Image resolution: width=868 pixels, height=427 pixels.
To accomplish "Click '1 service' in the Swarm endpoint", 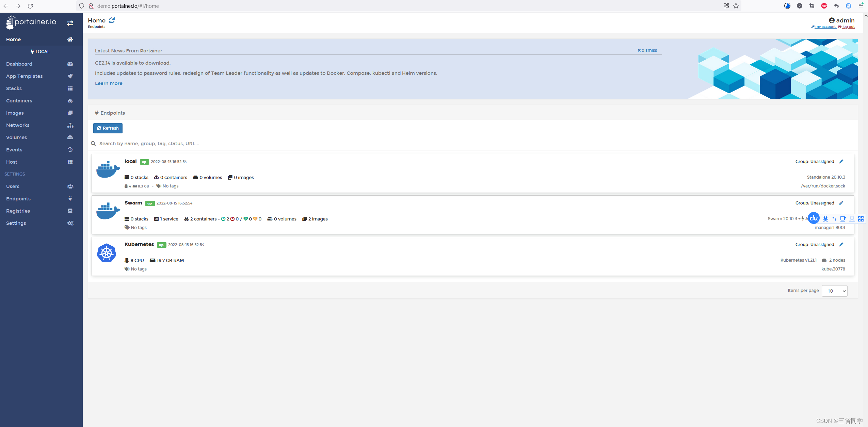I will 166,219.
